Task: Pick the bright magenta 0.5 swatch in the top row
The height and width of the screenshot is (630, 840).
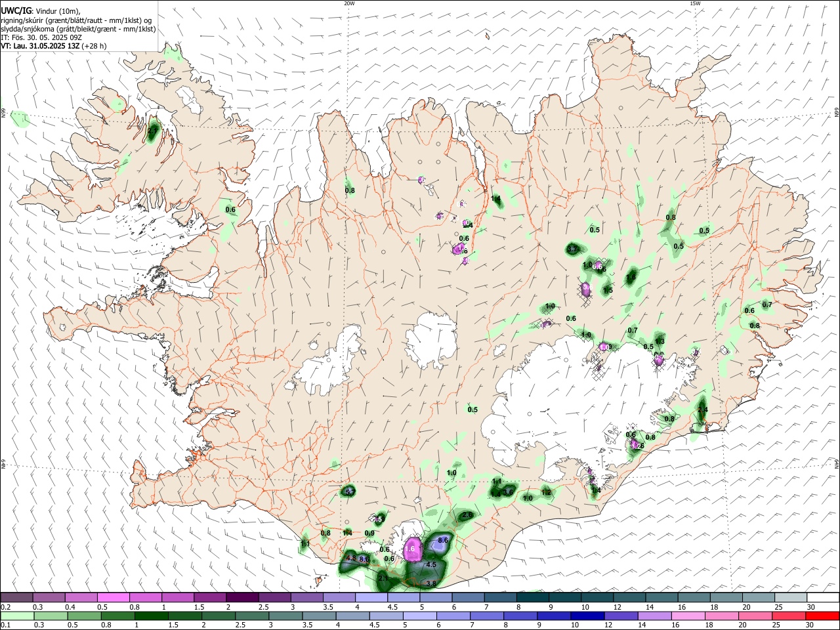Action: pyautogui.click(x=113, y=597)
